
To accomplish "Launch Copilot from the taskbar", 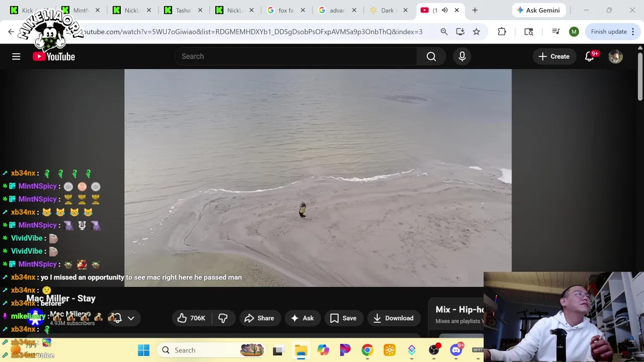I will [323, 350].
